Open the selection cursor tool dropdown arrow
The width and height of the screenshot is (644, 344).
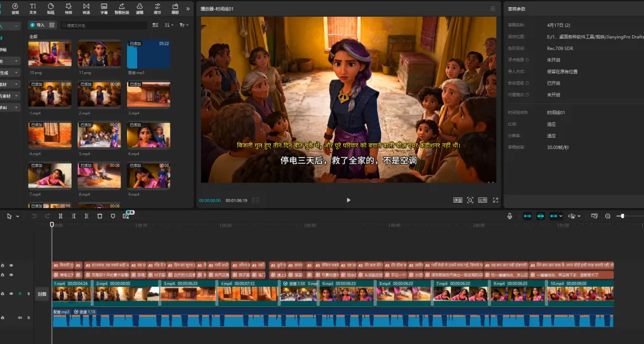(x=17, y=216)
